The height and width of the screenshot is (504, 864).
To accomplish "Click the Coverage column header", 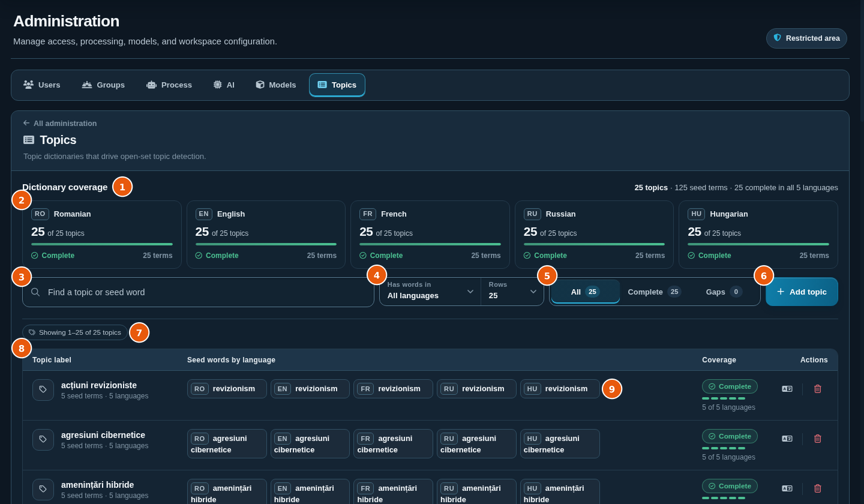I will tap(719, 360).
